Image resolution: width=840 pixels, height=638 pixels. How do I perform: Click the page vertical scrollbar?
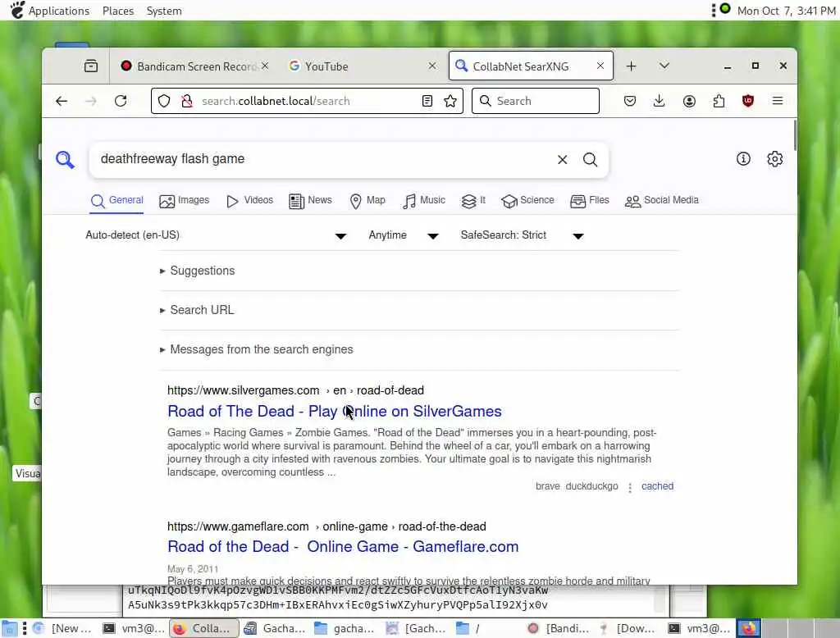[794, 136]
